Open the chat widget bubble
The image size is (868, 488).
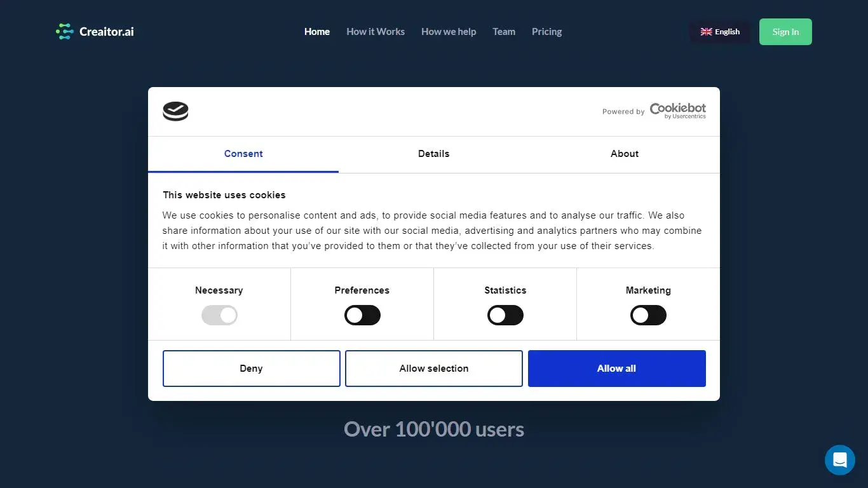[839, 459]
